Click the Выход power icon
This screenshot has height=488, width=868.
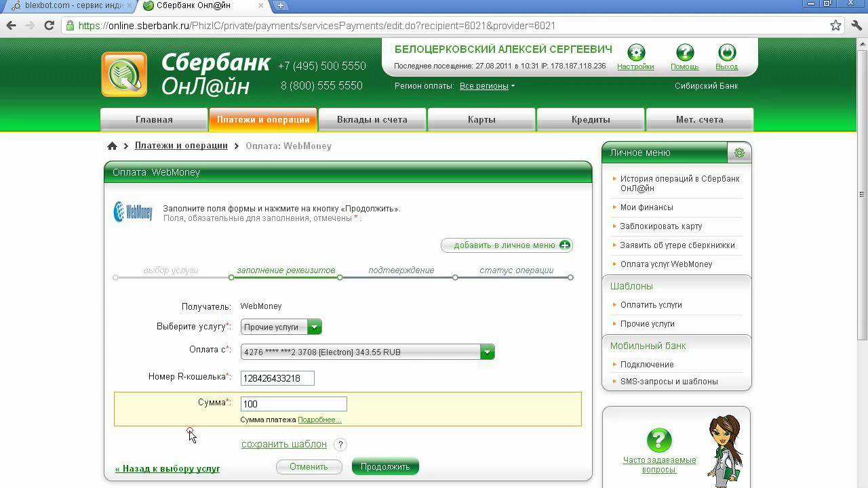click(x=726, y=52)
